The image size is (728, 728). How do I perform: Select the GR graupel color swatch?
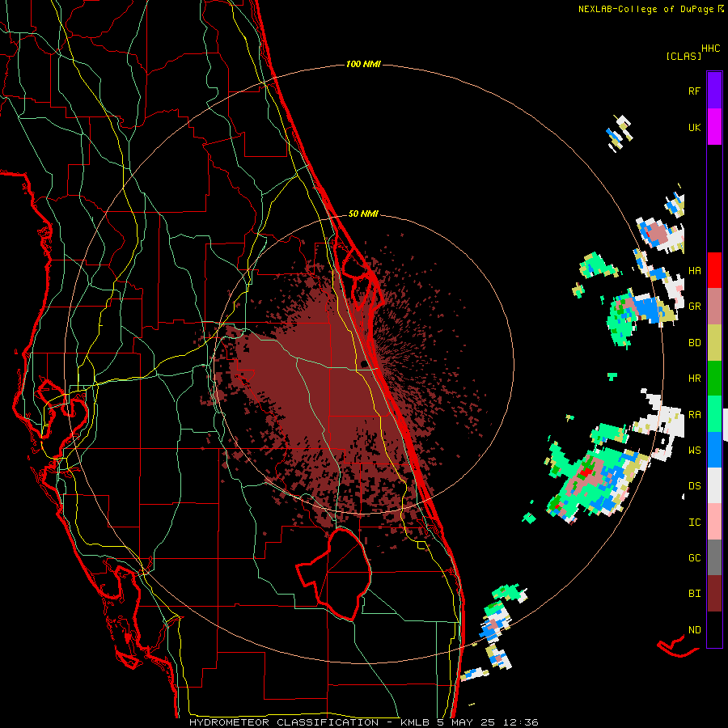714,306
